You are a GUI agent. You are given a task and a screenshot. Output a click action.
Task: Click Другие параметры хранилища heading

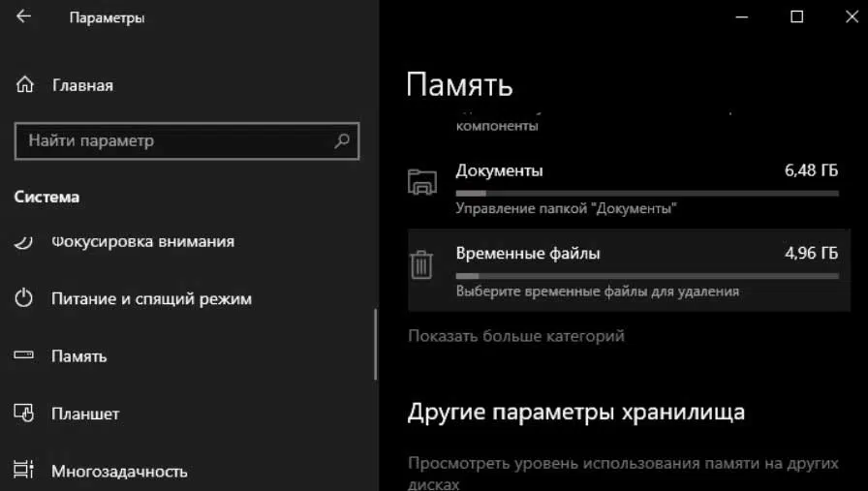[x=576, y=413]
